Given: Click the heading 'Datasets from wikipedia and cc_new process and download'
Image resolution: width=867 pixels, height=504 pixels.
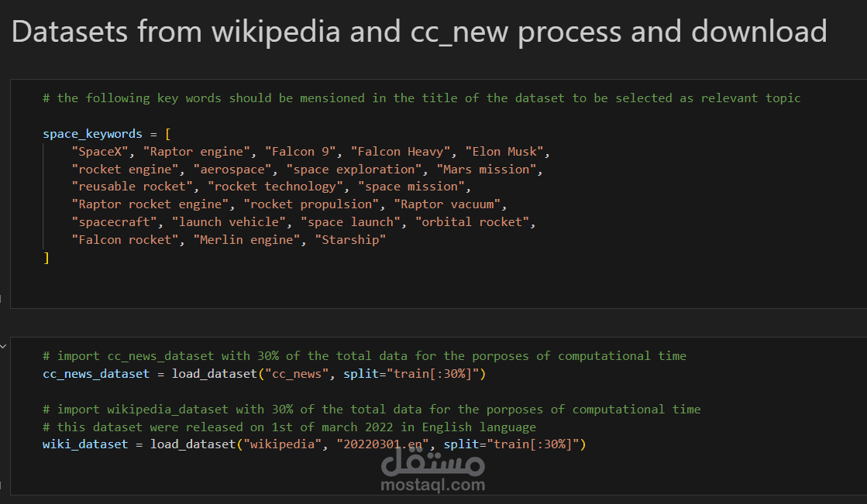Looking at the screenshot, I should click(419, 32).
